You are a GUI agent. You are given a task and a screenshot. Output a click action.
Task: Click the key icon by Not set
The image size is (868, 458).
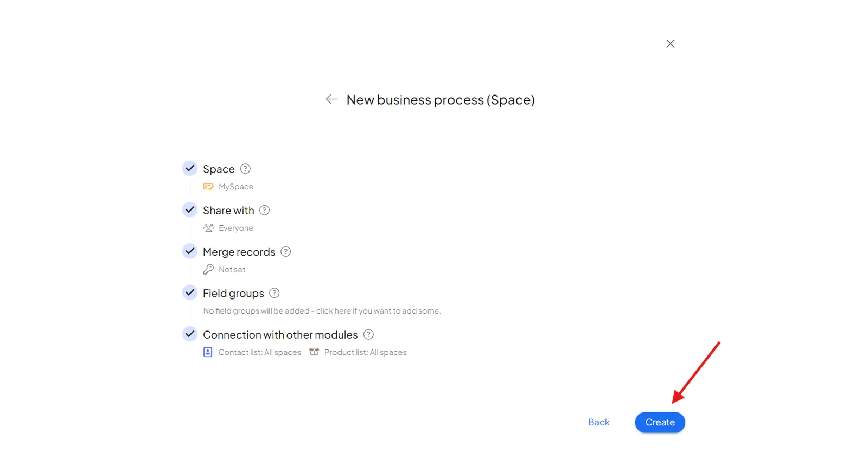point(208,269)
